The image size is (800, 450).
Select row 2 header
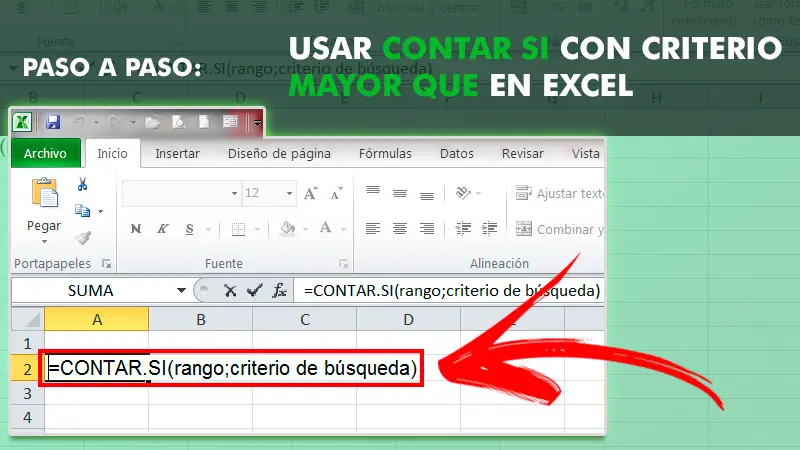pos(28,368)
